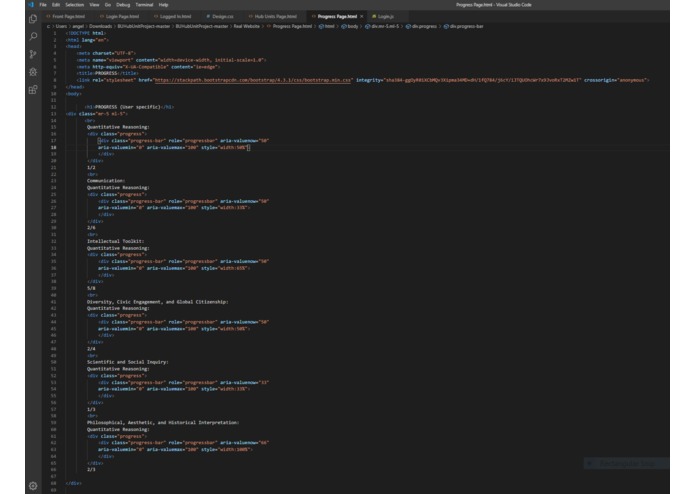Click the 'div class="mr-5 ml-5"' code line
The width and height of the screenshot is (695, 494).
[x=97, y=114]
